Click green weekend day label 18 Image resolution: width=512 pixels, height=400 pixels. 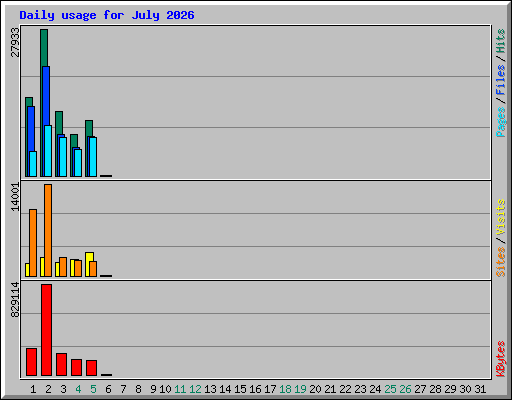click(285, 389)
